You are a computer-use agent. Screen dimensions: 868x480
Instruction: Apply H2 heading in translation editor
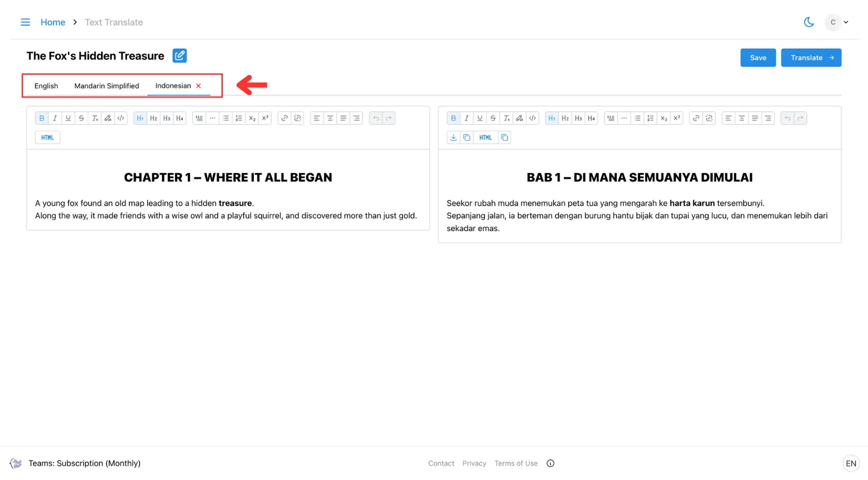[565, 118]
